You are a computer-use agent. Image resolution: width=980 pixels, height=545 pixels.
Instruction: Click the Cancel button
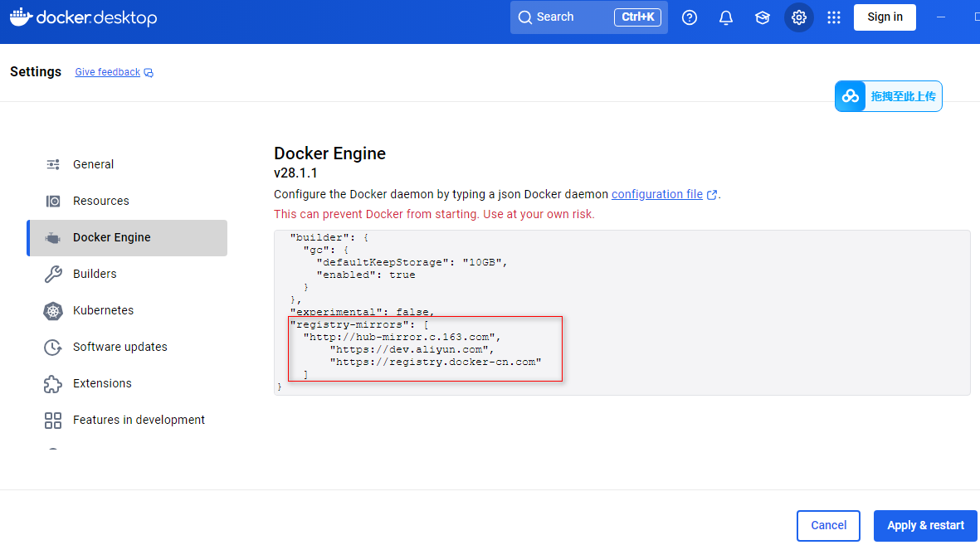coord(828,526)
